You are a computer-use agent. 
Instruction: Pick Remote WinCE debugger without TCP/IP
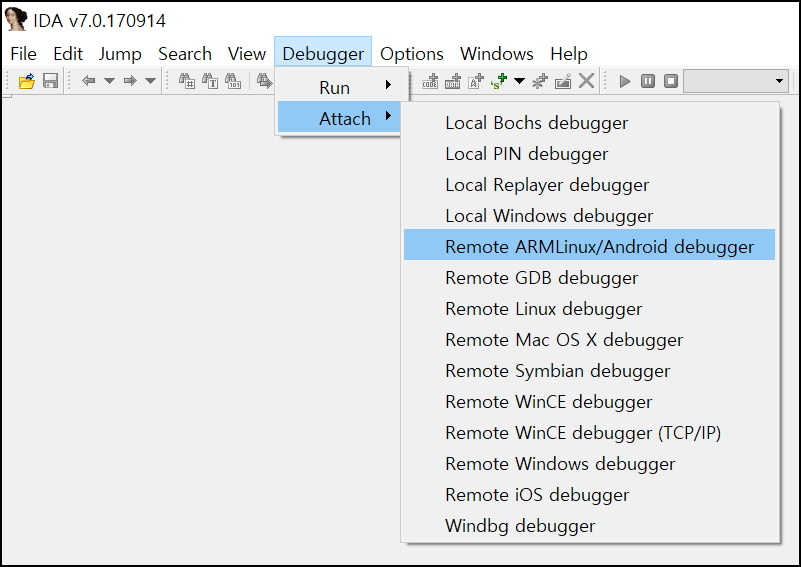pyautogui.click(x=589, y=402)
